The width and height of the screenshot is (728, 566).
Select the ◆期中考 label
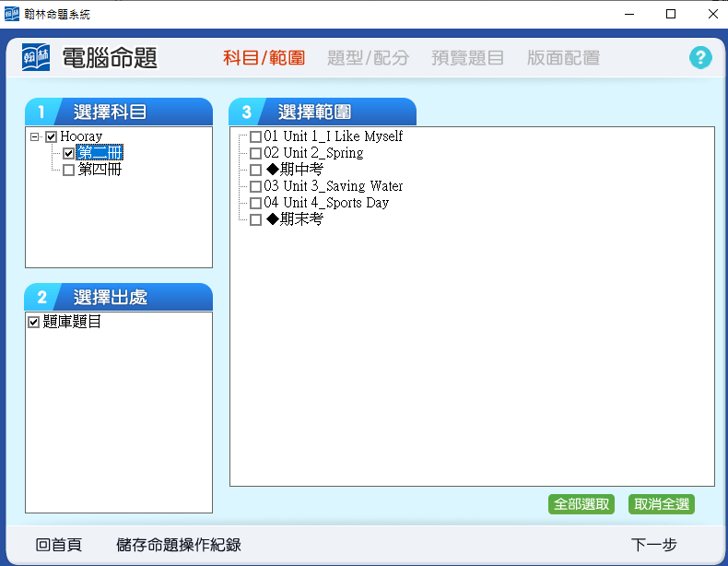pyautogui.click(x=294, y=170)
